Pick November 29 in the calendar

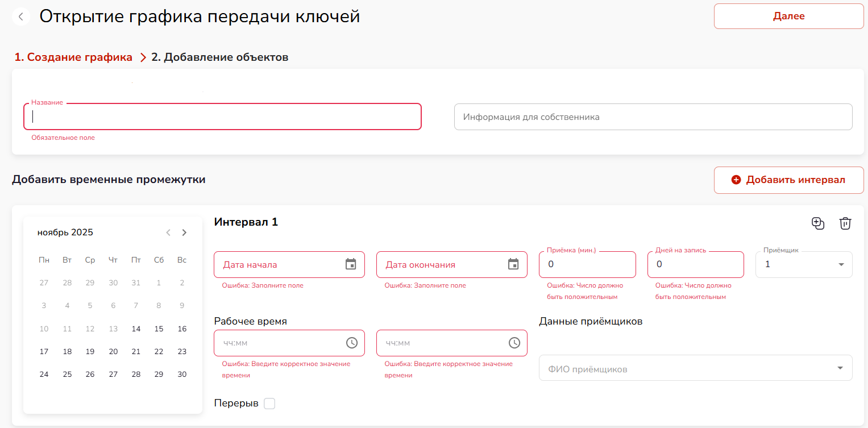point(159,374)
